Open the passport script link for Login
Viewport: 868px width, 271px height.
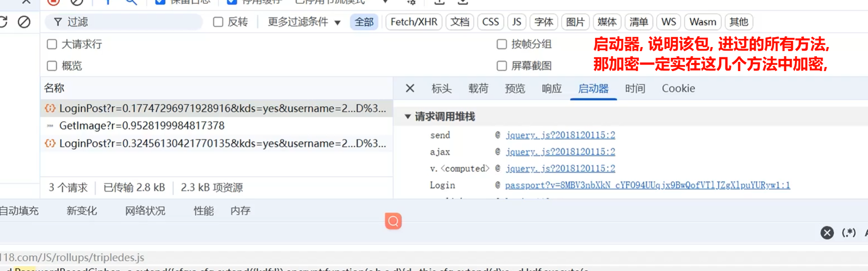tap(647, 185)
